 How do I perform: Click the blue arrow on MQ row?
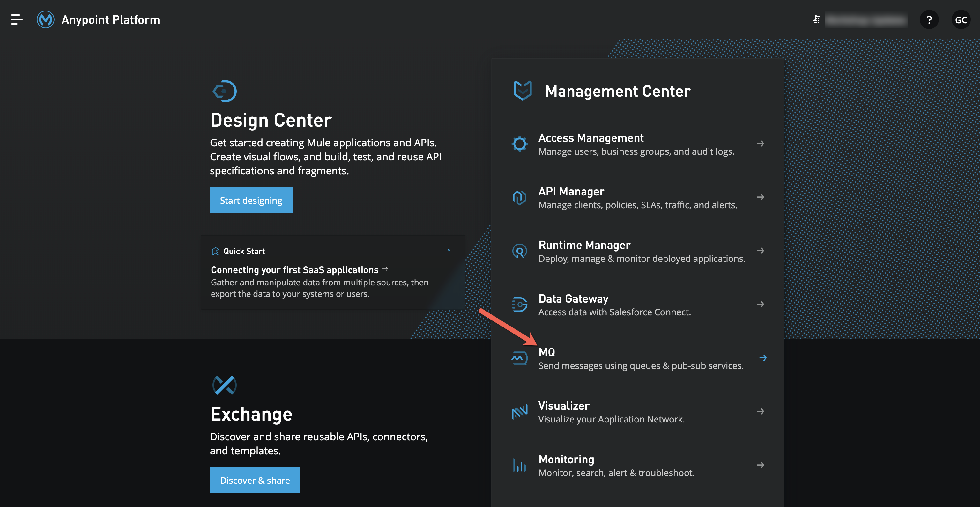click(x=763, y=358)
